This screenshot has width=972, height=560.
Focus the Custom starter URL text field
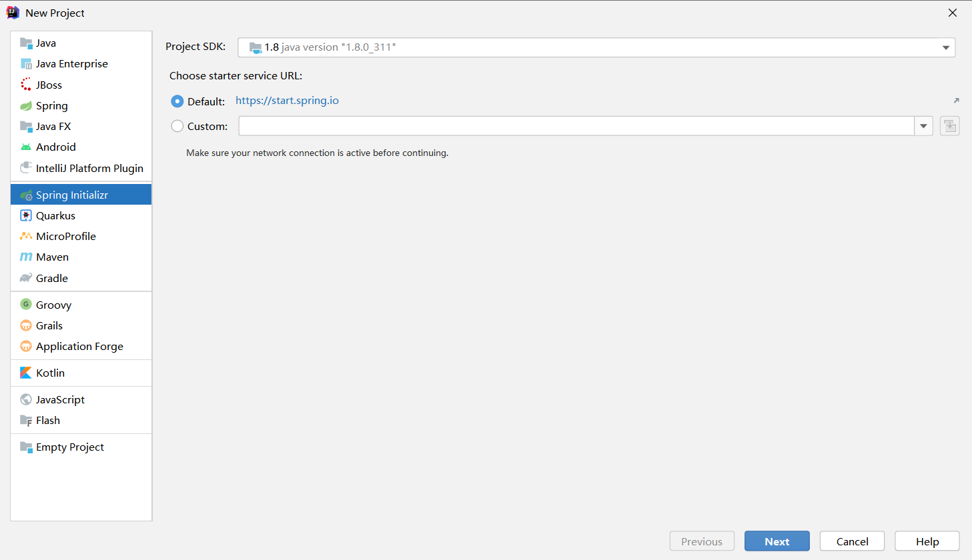coord(576,126)
